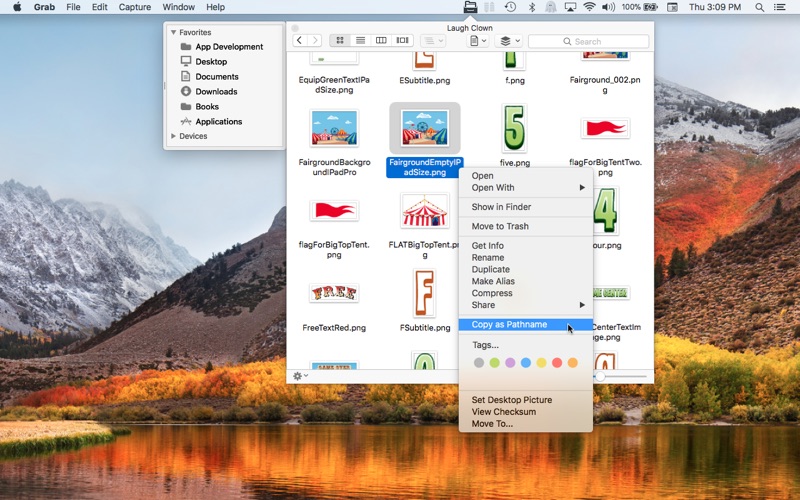Select Move to Trash in context menu
This screenshot has width=800, height=500.
[x=500, y=227]
